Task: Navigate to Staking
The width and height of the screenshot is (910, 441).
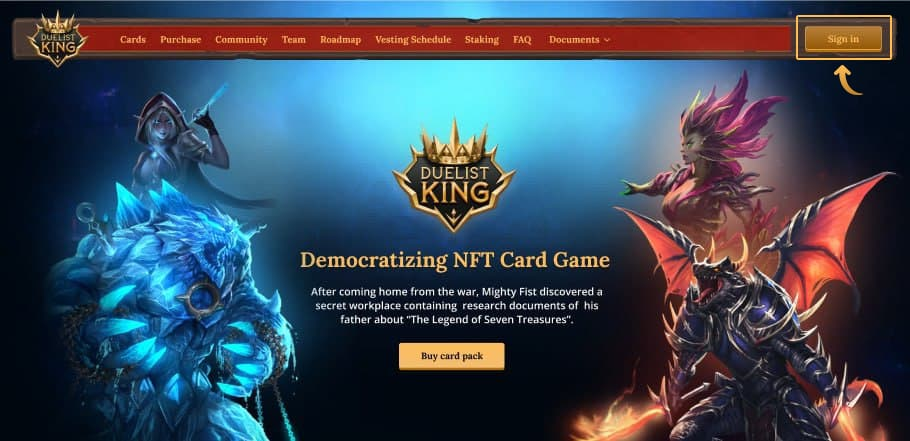Action: (482, 39)
